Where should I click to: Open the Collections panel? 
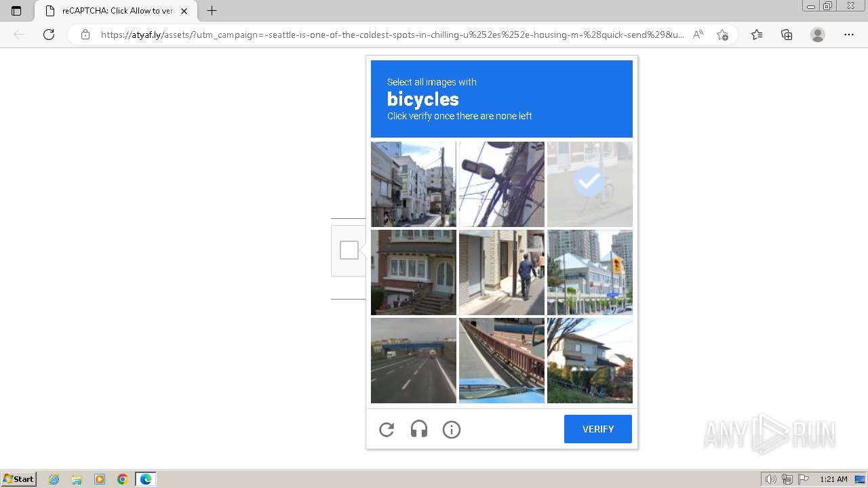point(787,35)
